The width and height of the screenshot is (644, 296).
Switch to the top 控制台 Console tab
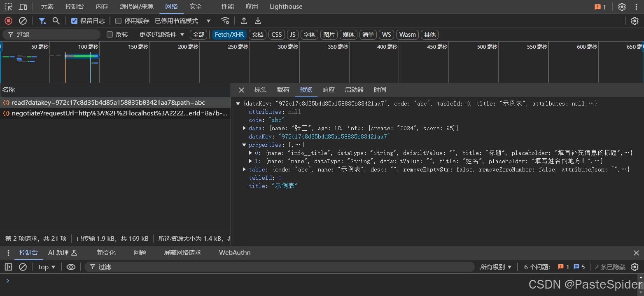pos(75,7)
